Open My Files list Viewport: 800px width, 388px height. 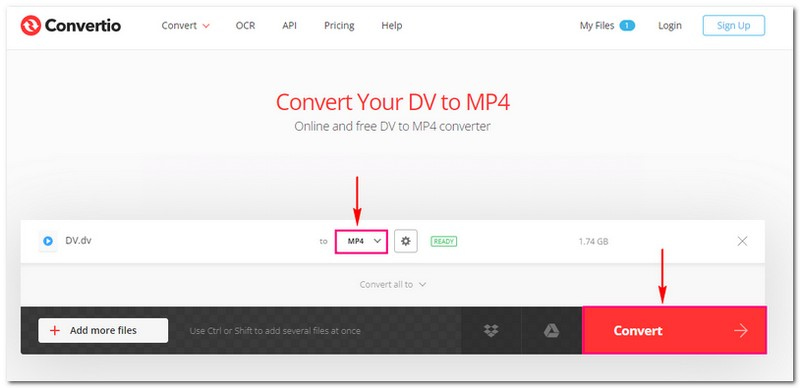coord(596,26)
